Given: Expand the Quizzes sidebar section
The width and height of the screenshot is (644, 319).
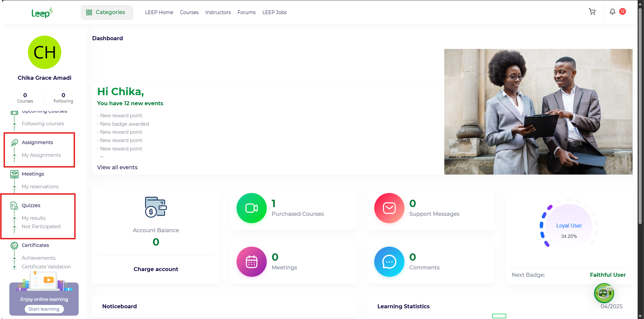Looking at the screenshot, I should click(x=31, y=205).
